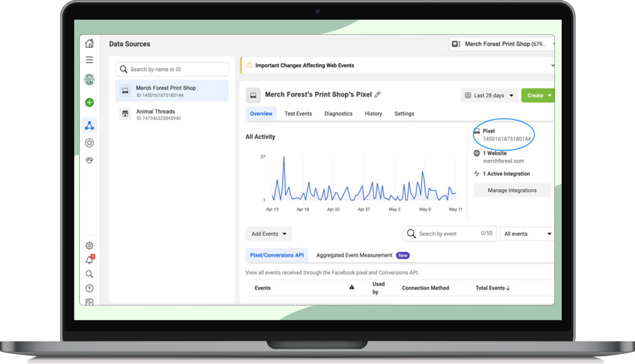Click the Connection Method column header
This screenshot has height=364, width=635.
426,288
